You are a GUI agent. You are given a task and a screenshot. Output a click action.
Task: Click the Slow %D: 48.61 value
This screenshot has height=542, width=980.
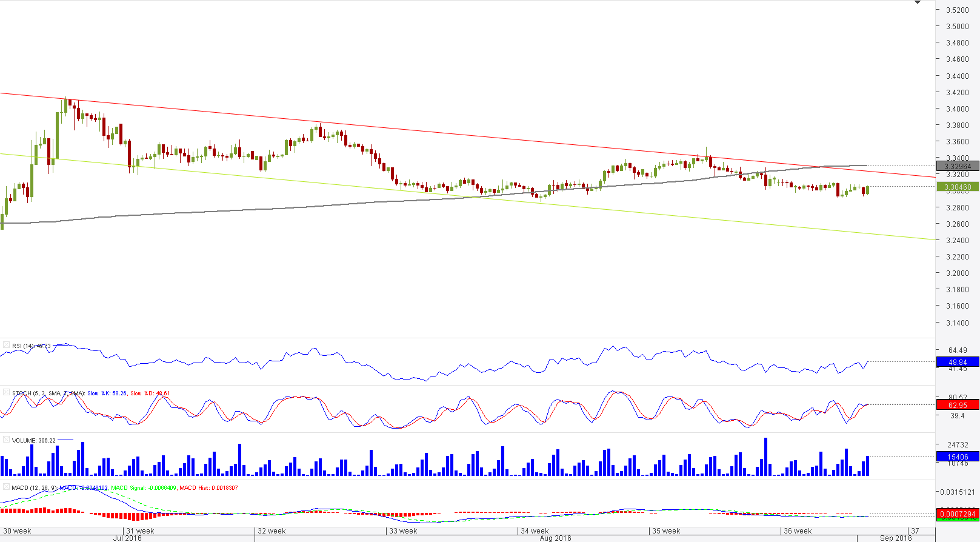tap(150, 393)
